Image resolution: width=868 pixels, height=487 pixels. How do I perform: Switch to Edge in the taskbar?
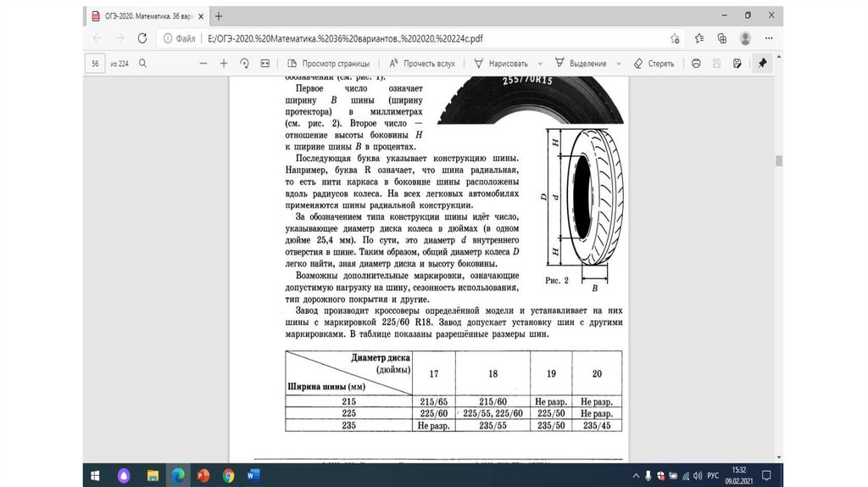pyautogui.click(x=178, y=475)
